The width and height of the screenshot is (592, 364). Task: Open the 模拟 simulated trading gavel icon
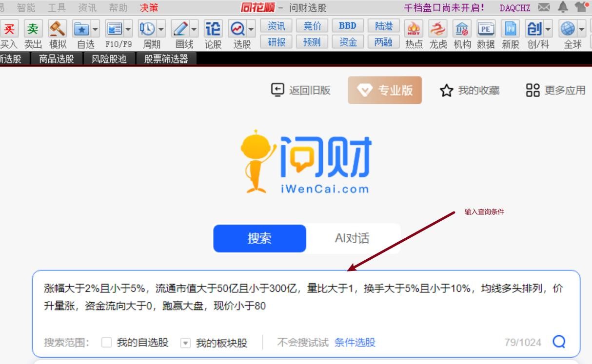[58, 30]
